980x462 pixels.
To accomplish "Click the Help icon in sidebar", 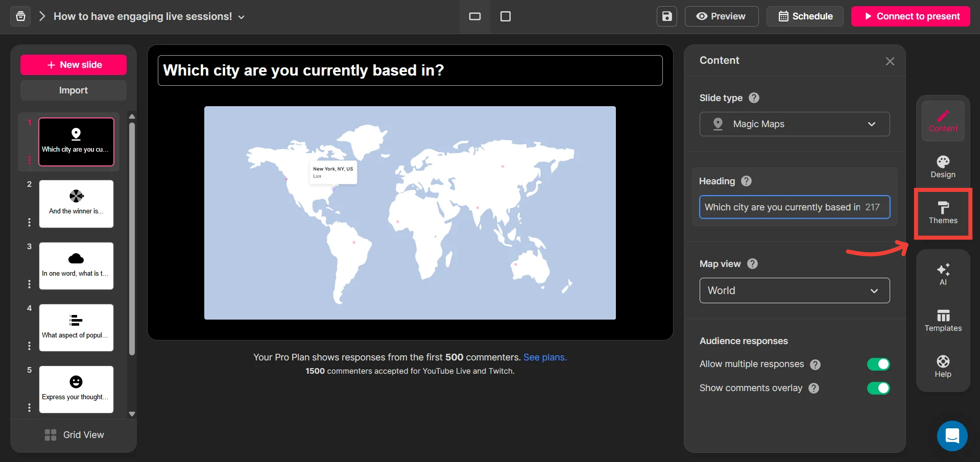I will coord(943,367).
